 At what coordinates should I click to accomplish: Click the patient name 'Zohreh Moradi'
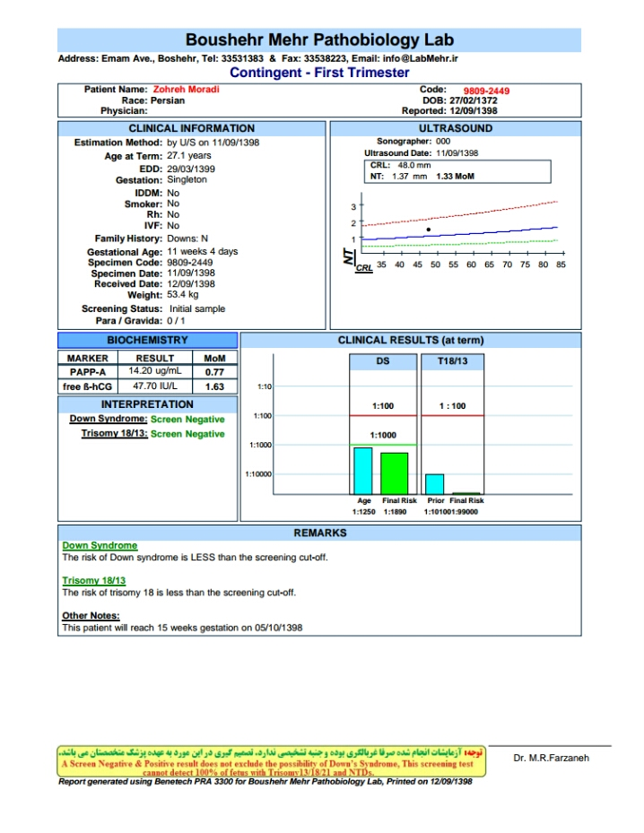186,90
